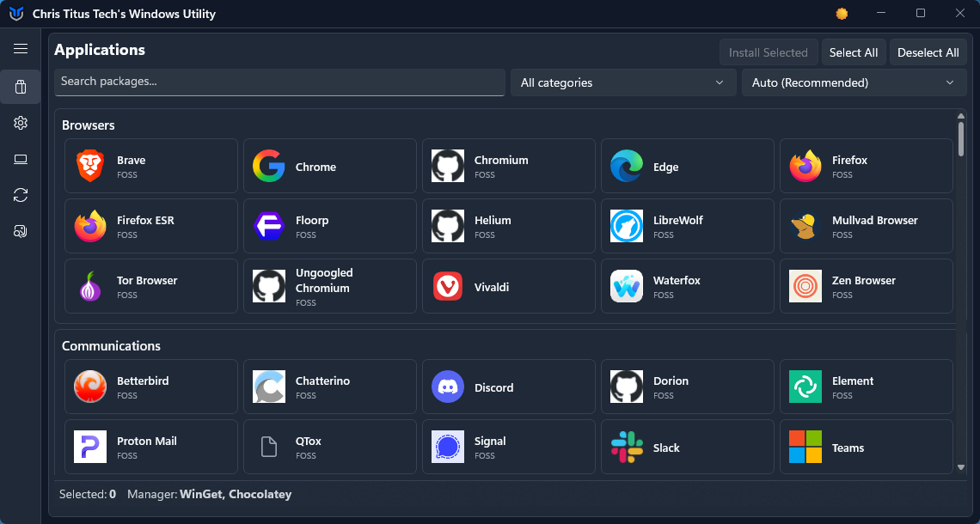This screenshot has width=980, height=524.
Task: Toggle theme with the sun icon
Action: coord(842,14)
